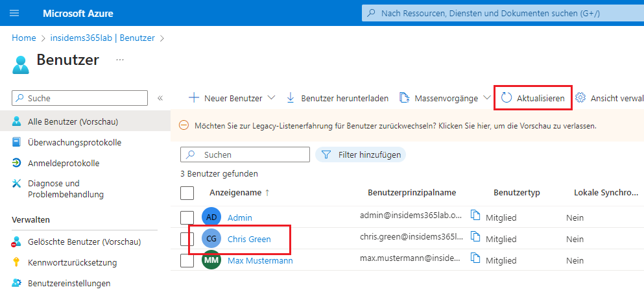Open the ellipsis menu beside Benutzer title
The height and width of the screenshot is (296, 644).
click(119, 60)
